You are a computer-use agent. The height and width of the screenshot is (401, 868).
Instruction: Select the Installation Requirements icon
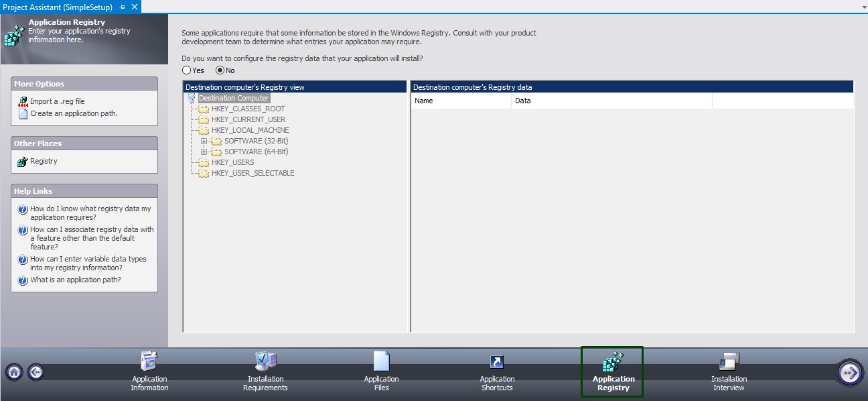(265, 362)
